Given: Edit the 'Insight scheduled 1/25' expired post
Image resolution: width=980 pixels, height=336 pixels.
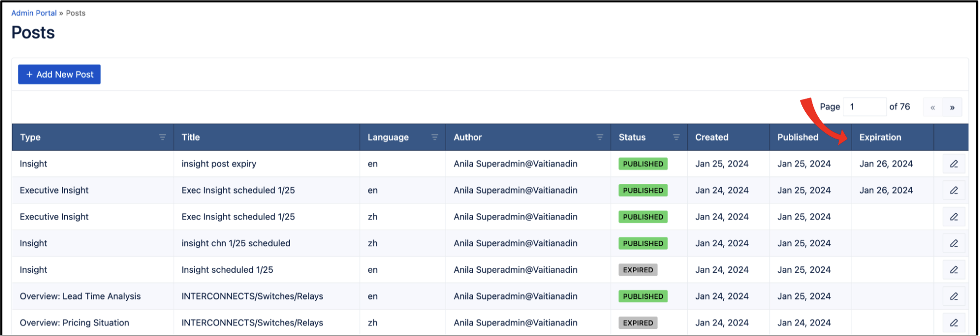Looking at the screenshot, I should (953, 270).
